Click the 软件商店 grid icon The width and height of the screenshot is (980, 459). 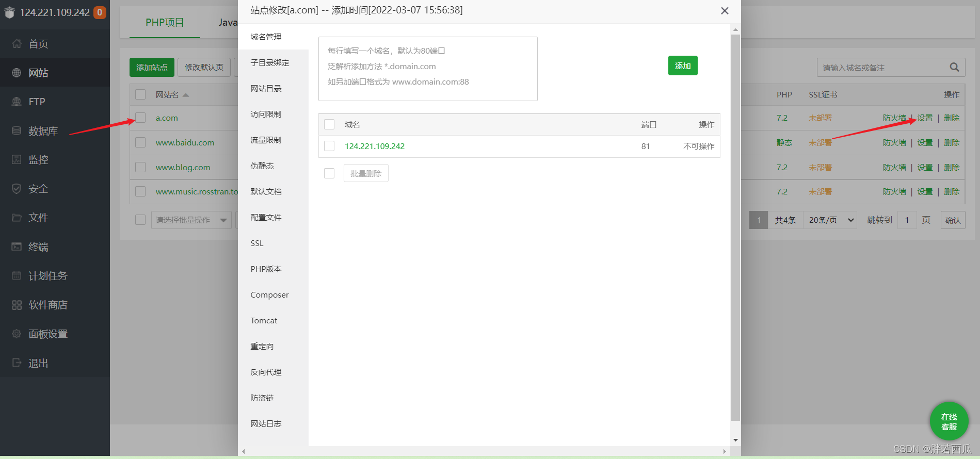tap(17, 305)
